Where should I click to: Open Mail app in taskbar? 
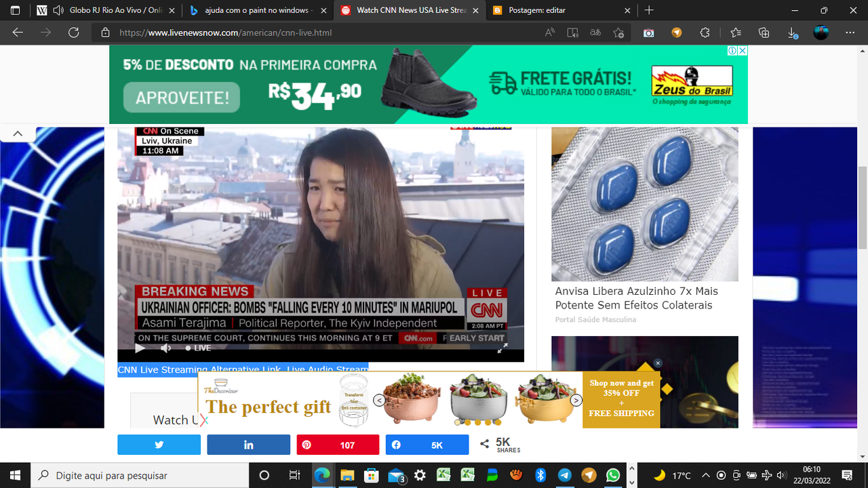(396, 475)
